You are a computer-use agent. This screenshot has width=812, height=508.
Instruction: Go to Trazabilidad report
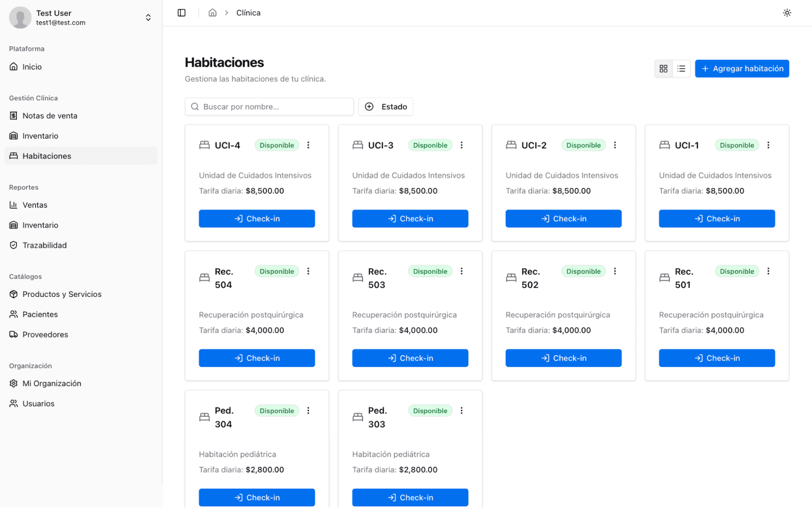[x=45, y=245]
